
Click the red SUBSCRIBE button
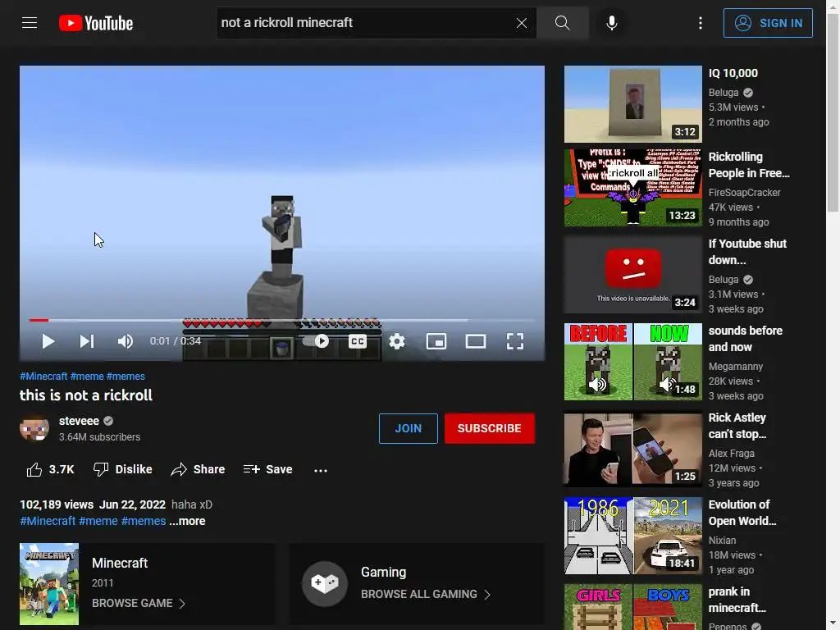tap(489, 428)
